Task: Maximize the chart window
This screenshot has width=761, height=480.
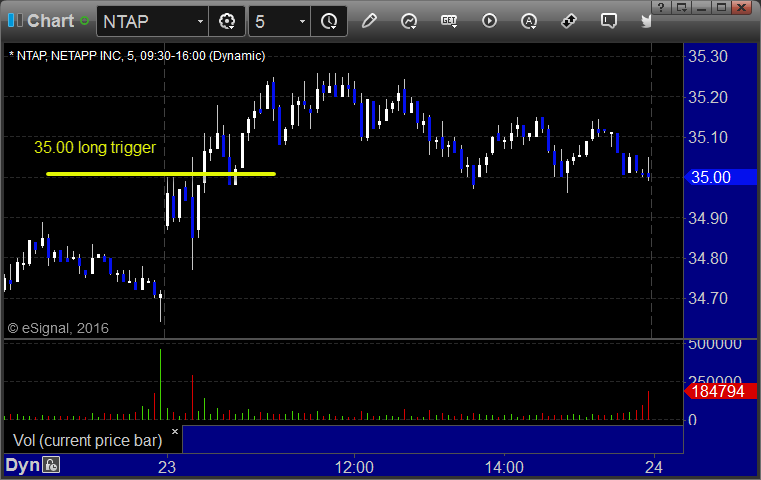Action: tap(721, 7)
